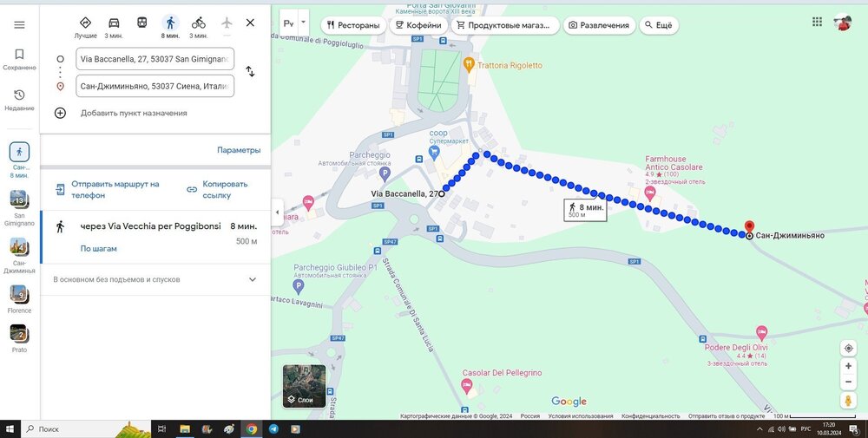Click the Trattoria Rigoletto restaurant pin
Image resolution: width=868 pixels, height=438 pixels.
coord(469,64)
